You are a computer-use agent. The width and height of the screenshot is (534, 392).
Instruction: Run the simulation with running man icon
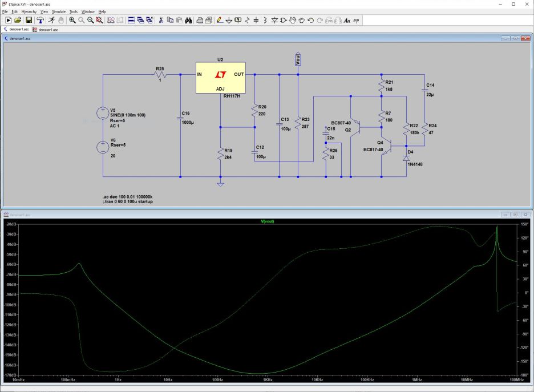click(51, 21)
